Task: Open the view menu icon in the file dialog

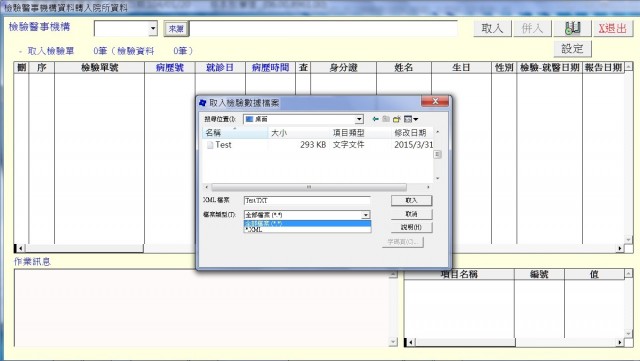Action: coord(411,119)
